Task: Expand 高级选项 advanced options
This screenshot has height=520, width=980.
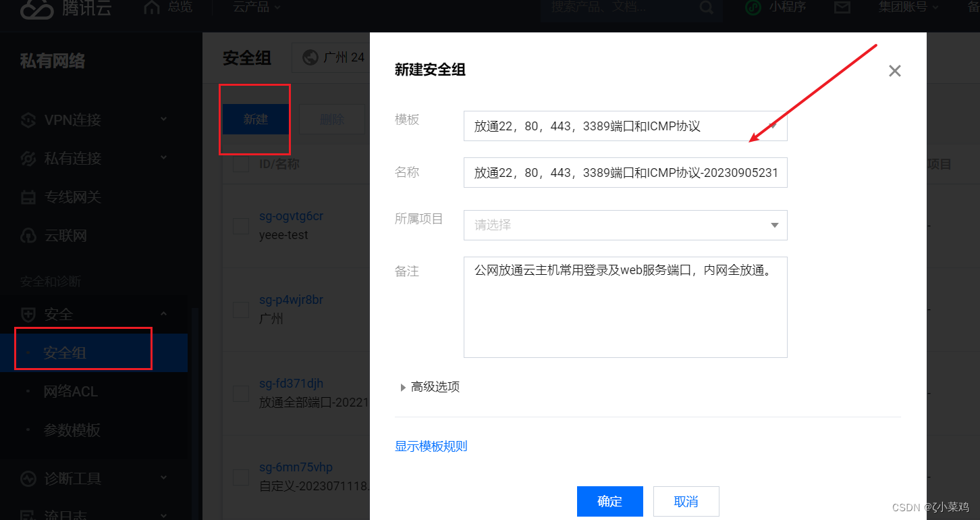Action: tap(429, 387)
